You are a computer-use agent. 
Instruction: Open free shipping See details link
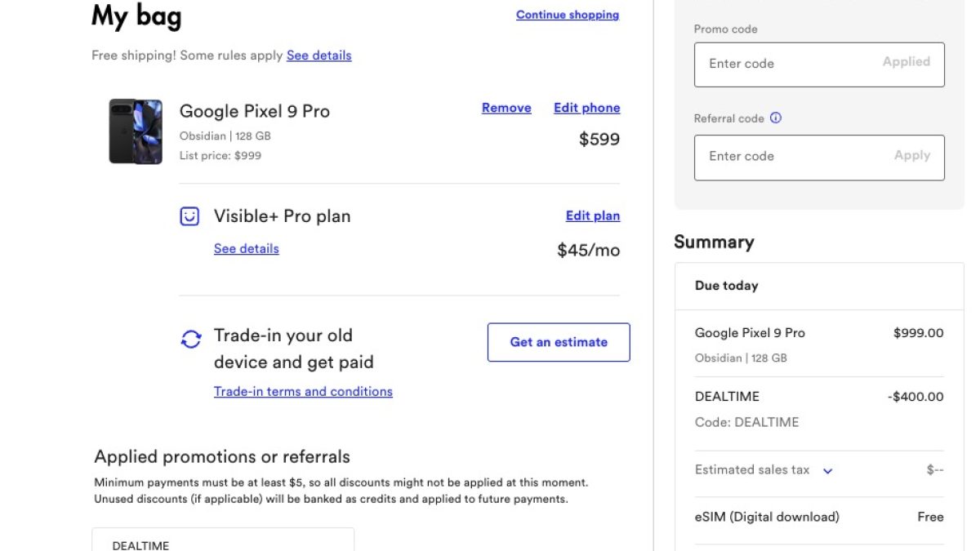318,56
